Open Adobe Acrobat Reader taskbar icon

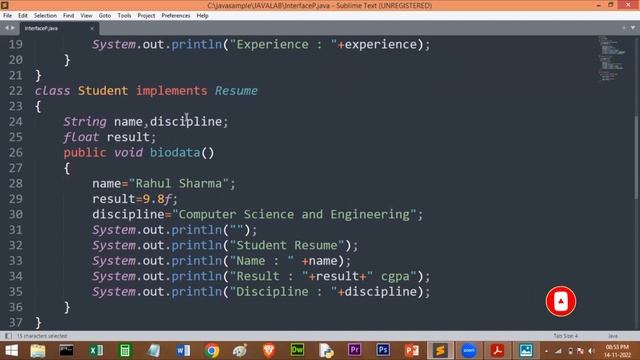pyautogui.click(x=497, y=350)
